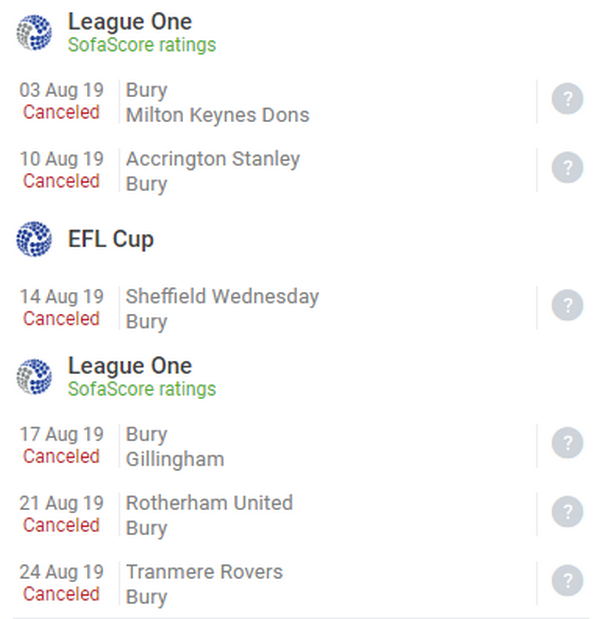Select Accrington Stanley team name
The image size is (600, 619).
(212, 159)
